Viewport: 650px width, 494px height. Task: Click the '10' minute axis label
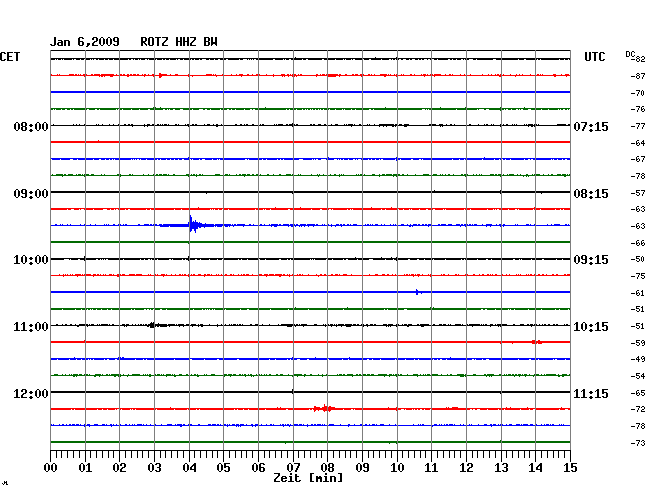[x=397, y=468]
